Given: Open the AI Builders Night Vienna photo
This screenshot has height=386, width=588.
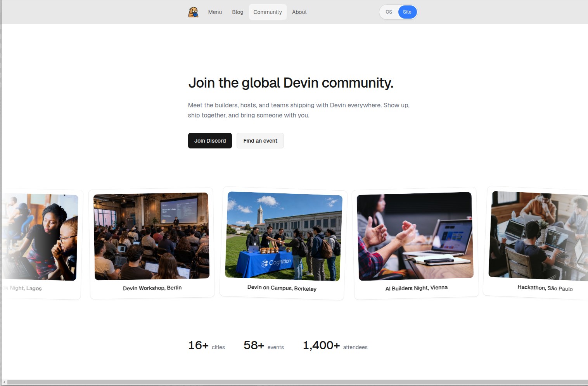Looking at the screenshot, I should tap(415, 236).
